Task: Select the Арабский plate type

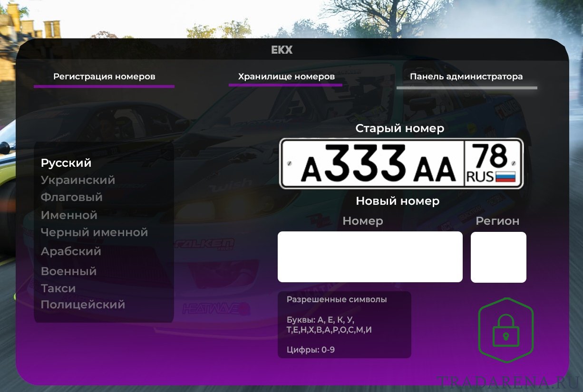Action: tap(71, 251)
